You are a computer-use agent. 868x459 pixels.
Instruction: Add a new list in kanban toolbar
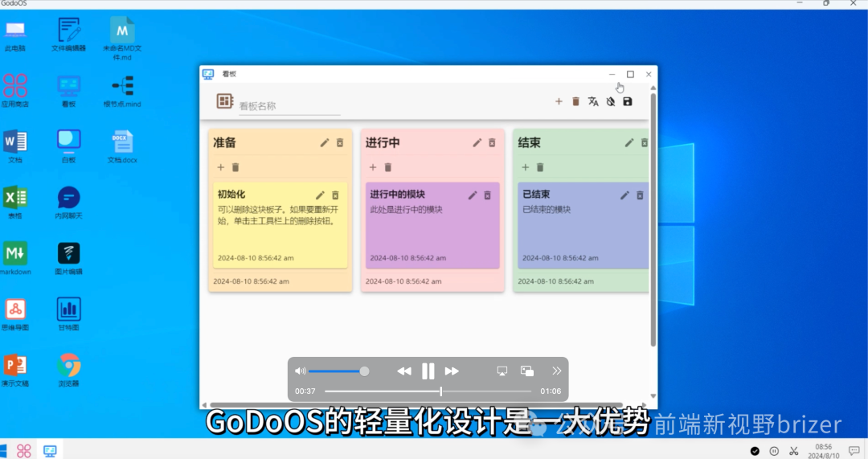[x=559, y=101]
